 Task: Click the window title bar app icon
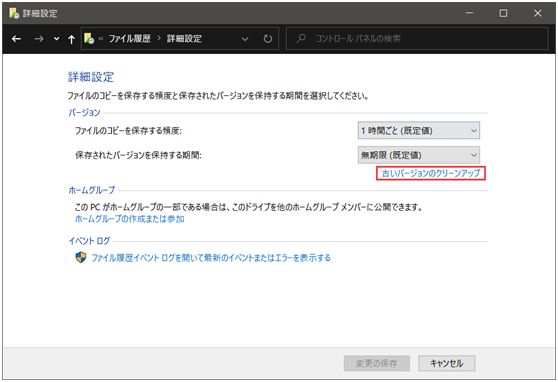14,13
